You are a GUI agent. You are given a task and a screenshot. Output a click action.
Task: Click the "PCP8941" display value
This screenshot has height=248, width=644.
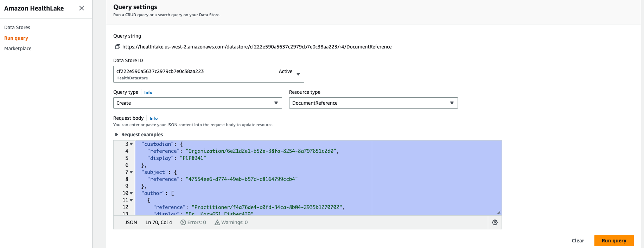point(193,158)
